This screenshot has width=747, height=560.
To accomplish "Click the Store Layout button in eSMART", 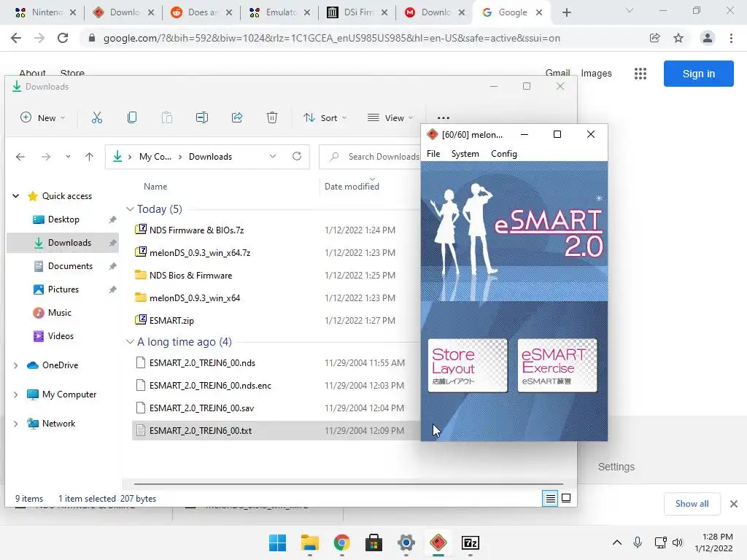I will pyautogui.click(x=468, y=366).
